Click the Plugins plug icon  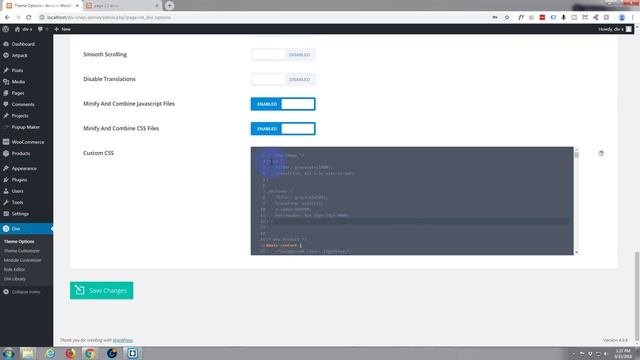[6, 180]
